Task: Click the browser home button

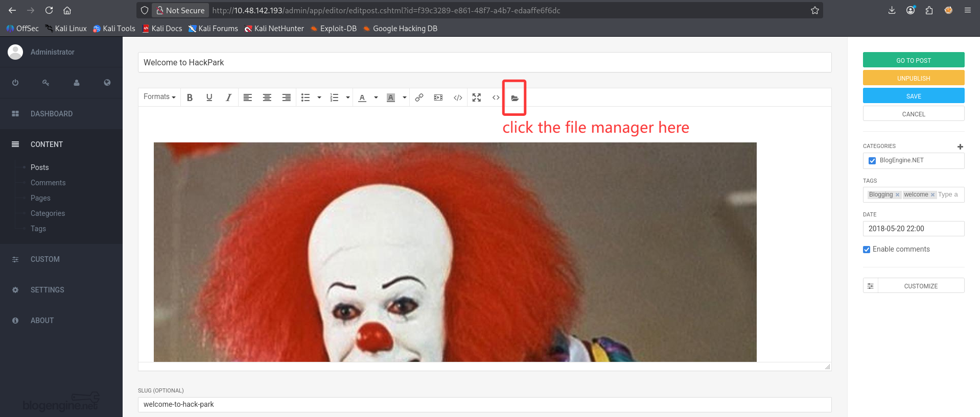Action: [x=67, y=10]
